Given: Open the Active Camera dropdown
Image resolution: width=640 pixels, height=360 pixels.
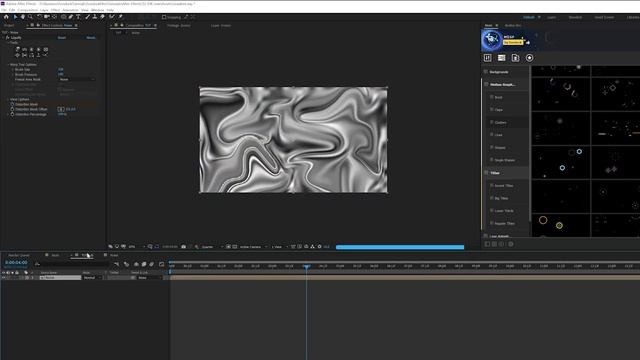Looking at the screenshot, I should [253, 247].
